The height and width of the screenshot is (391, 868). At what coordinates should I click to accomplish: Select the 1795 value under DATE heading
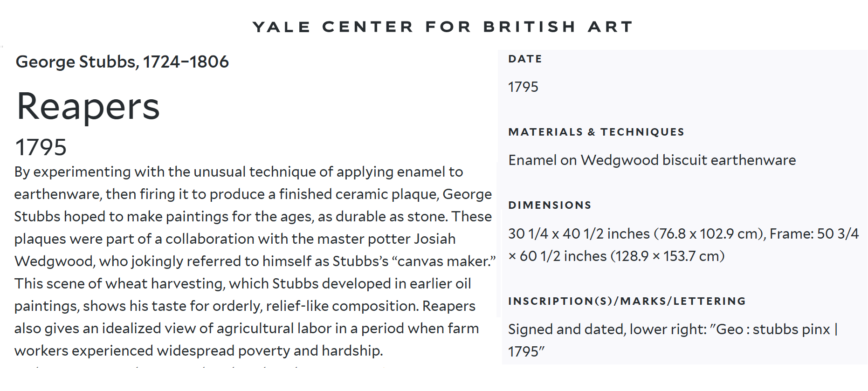pos(523,87)
